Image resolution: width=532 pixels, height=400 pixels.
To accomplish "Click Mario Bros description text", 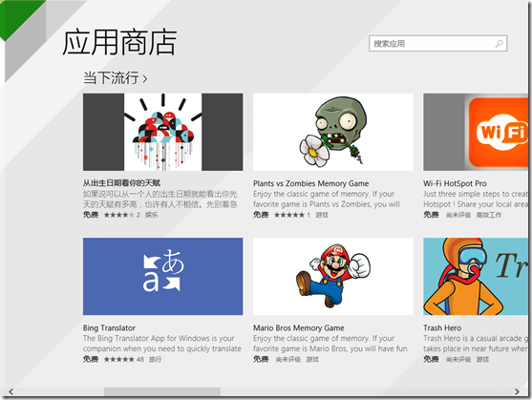I will click(x=330, y=344).
